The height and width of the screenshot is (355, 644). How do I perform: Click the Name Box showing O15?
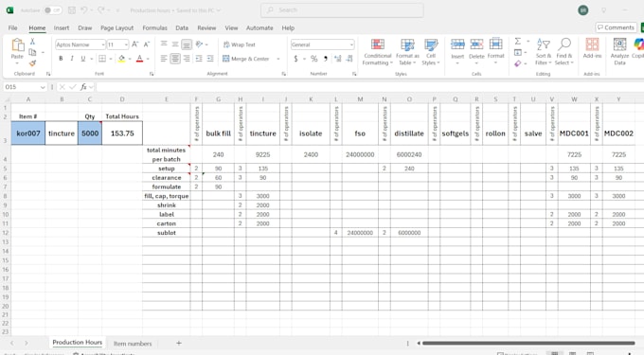click(x=25, y=87)
